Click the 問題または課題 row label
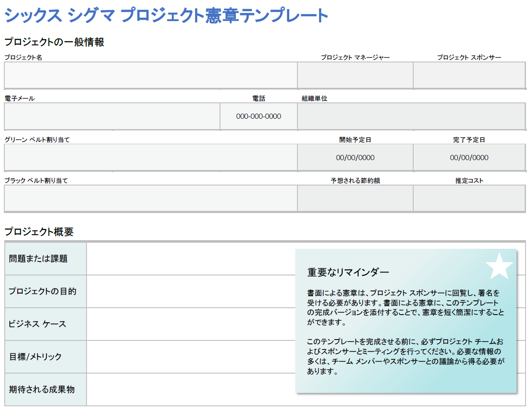 coord(45,258)
